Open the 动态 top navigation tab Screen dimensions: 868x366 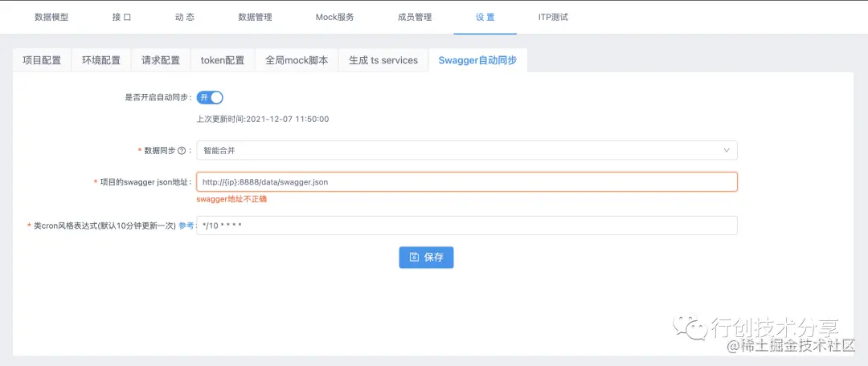[x=184, y=17]
